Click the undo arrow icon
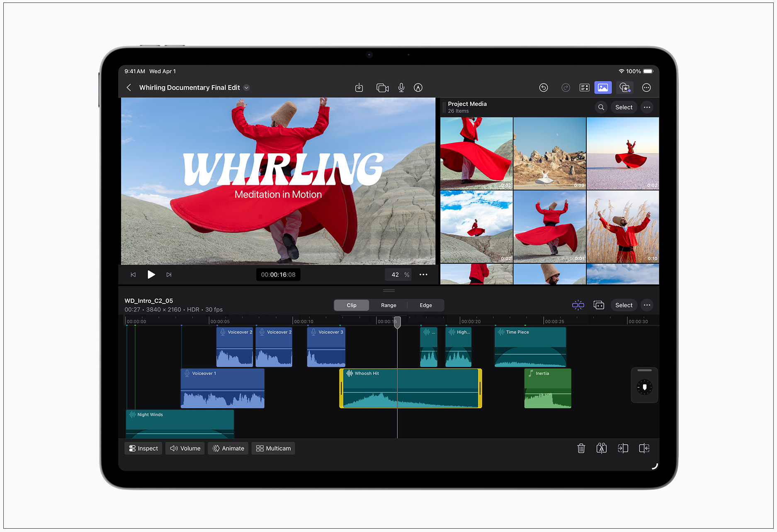This screenshot has height=532, width=777. 543,88
